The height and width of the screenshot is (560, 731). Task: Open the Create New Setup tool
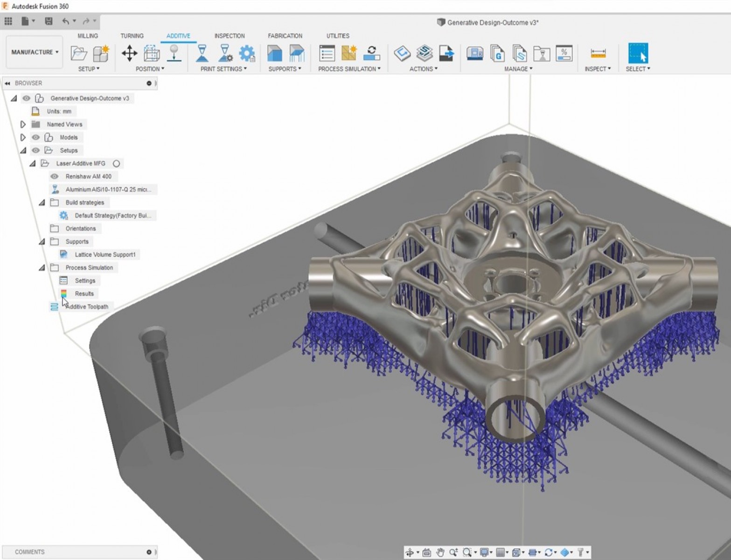(x=100, y=54)
